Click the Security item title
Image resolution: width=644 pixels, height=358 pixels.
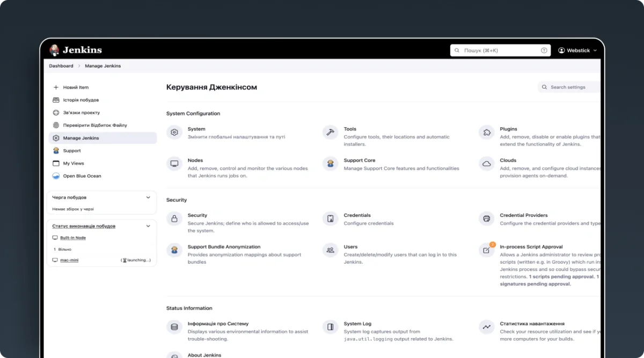coord(197,215)
